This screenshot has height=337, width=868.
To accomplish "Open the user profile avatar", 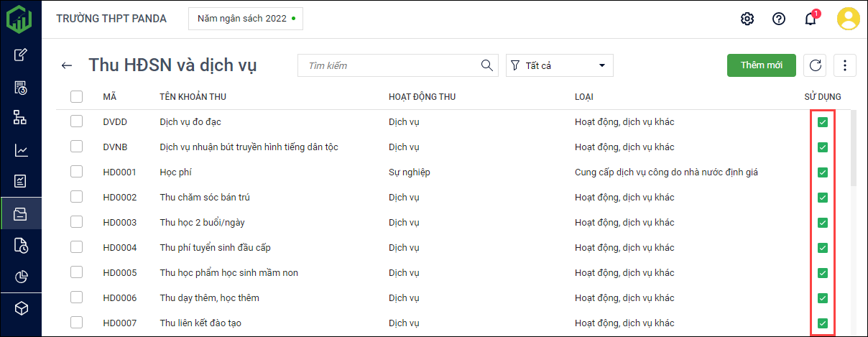I will click(848, 19).
